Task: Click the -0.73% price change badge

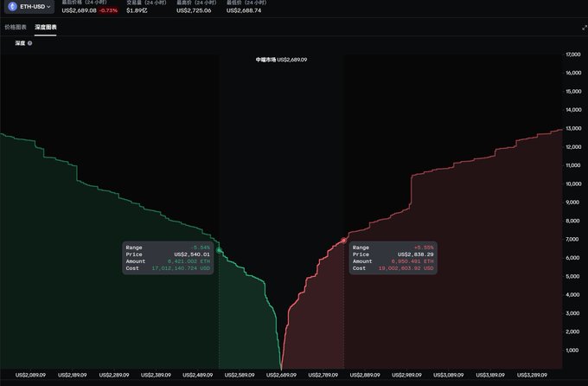Action: (x=108, y=10)
